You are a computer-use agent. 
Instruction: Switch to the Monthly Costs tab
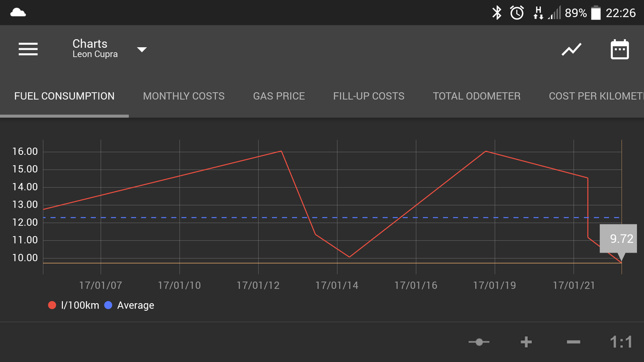[x=184, y=96]
